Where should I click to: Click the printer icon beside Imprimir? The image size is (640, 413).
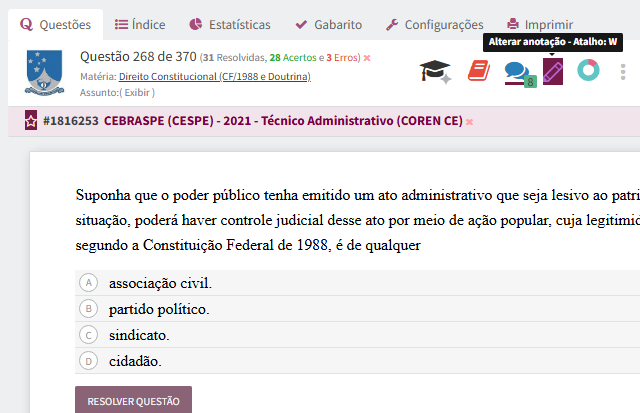(x=513, y=24)
